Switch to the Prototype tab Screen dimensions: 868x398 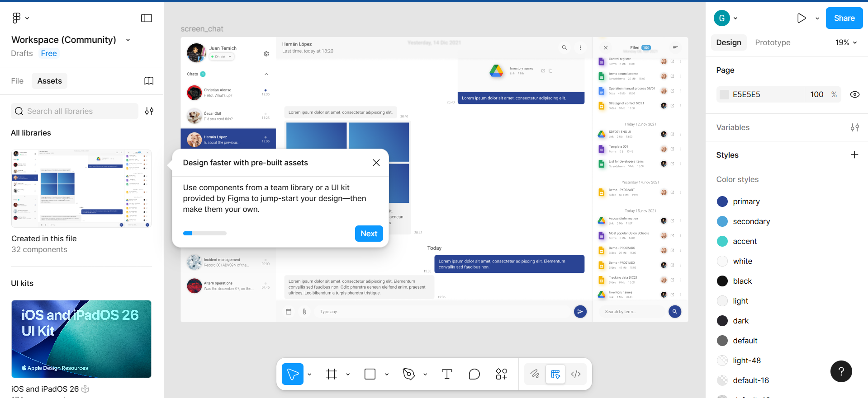pos(773,42)
